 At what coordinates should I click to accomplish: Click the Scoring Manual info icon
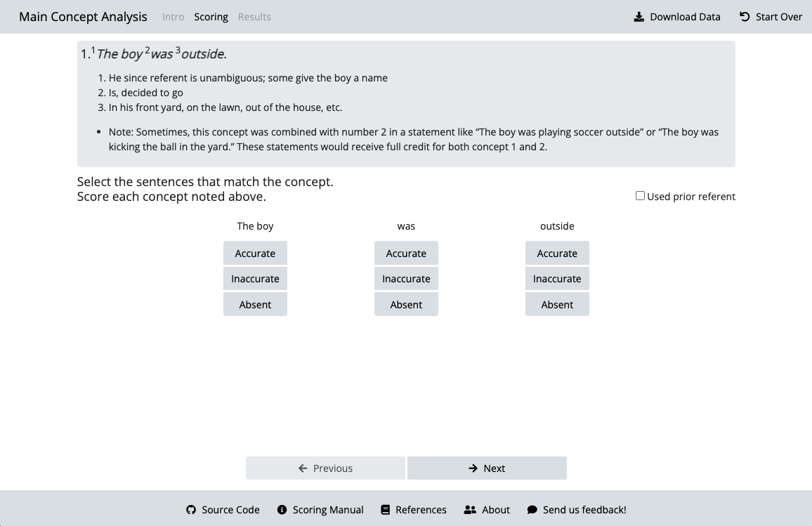click(282, 510)
